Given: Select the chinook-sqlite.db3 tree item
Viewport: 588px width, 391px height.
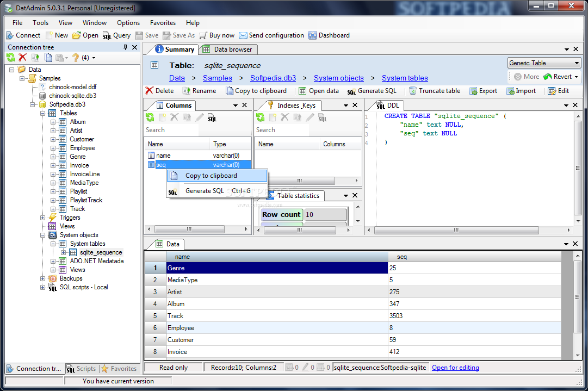Looking at the screenshot, I should click(72, 96).
